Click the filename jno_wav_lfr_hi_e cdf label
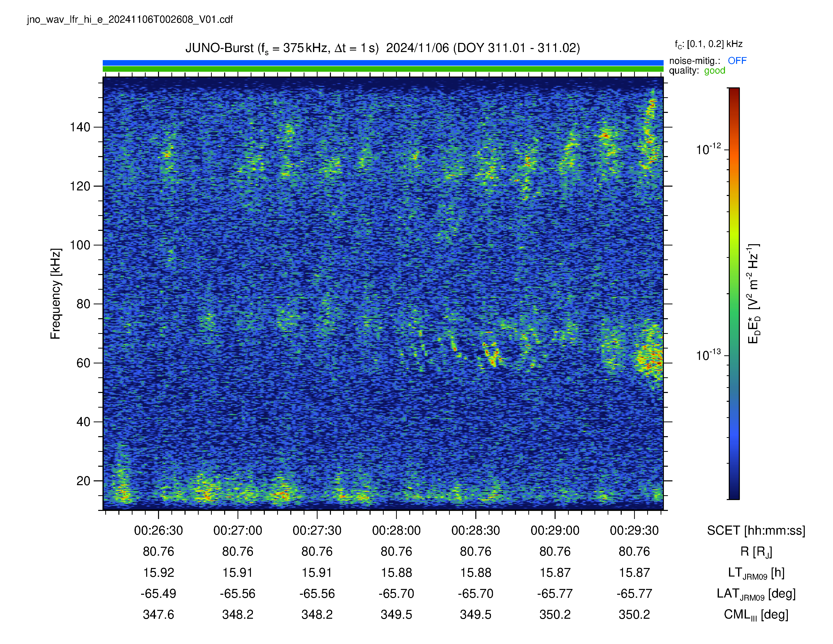Screen dimensions: 833x644 click(130, 19)
